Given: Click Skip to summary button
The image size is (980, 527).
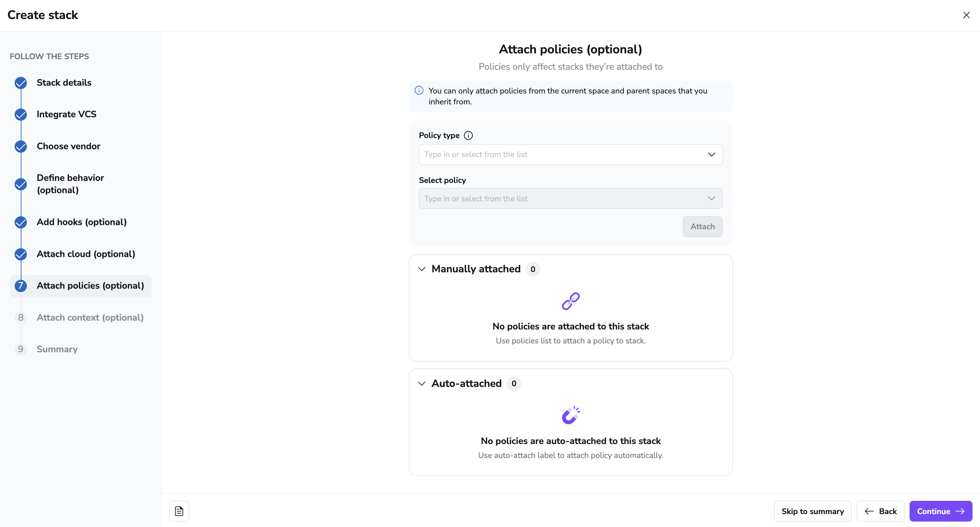Looking at the screenshot, I should coord(812,511).
